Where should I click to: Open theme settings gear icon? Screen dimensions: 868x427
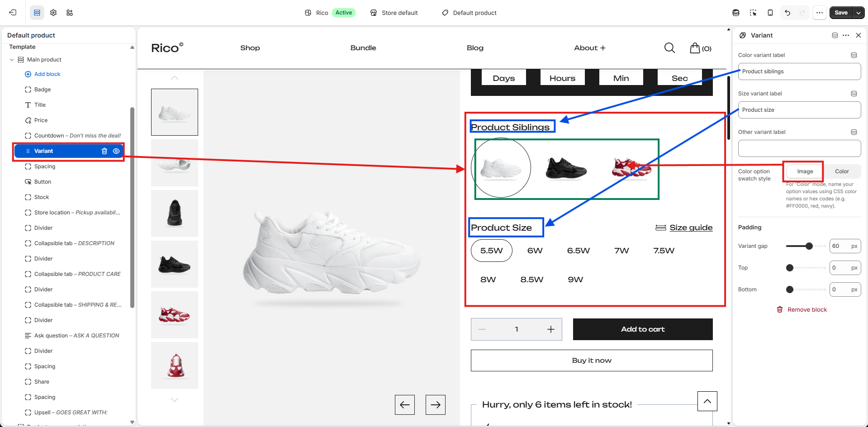point(53,13)
